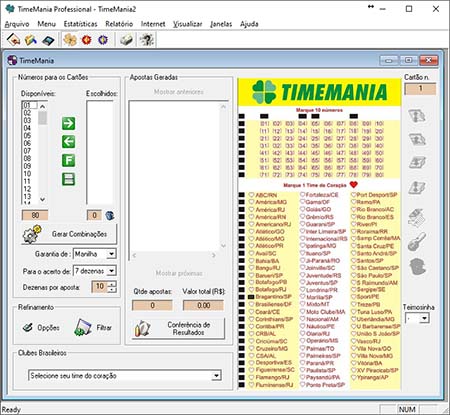Mark number 80 on the Timemania card

[x=379, y=175]
